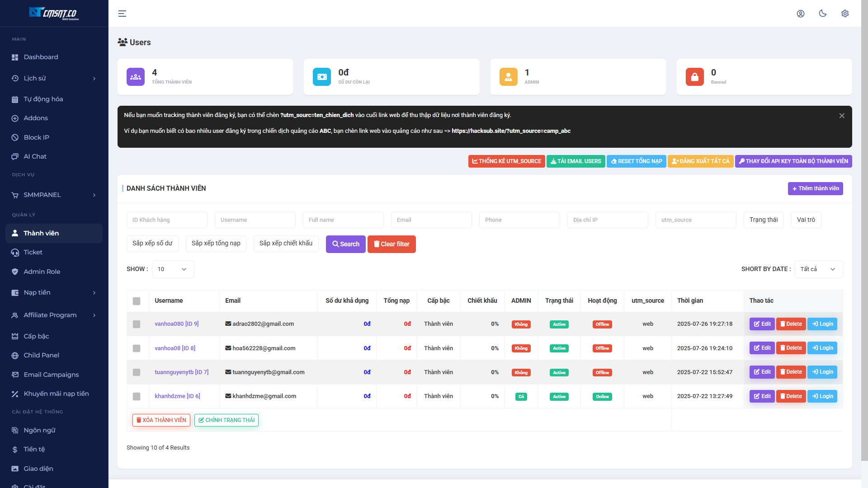Expand the Affiliate Program submenu

tap(54, 315)
